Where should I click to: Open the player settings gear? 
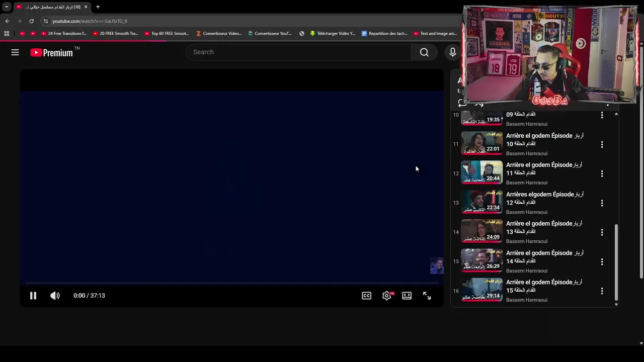click(x=387, y=296)
